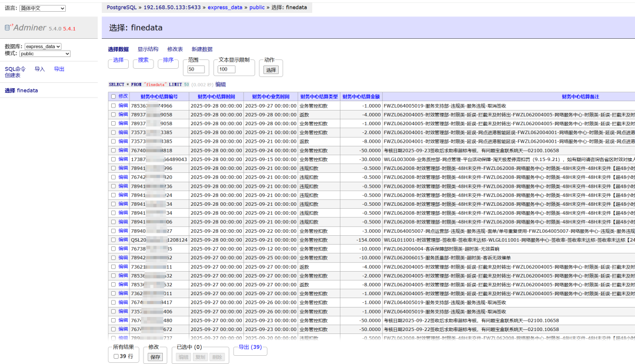Click the finedata table link in the sidebar
The height and width of the screenshot is (364, 635).
coord(27,91)
